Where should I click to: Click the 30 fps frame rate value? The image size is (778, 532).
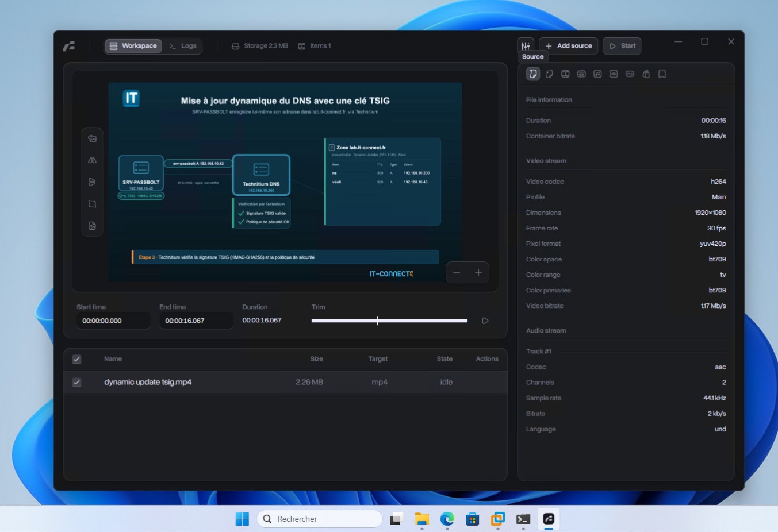pyautogui.click(x=716, y=228)
